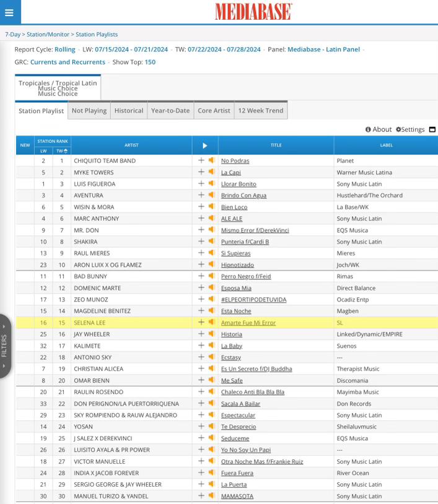Play audio for Llorar Bonito
This screenshot has width=438, height=504.
click(211, 183)
